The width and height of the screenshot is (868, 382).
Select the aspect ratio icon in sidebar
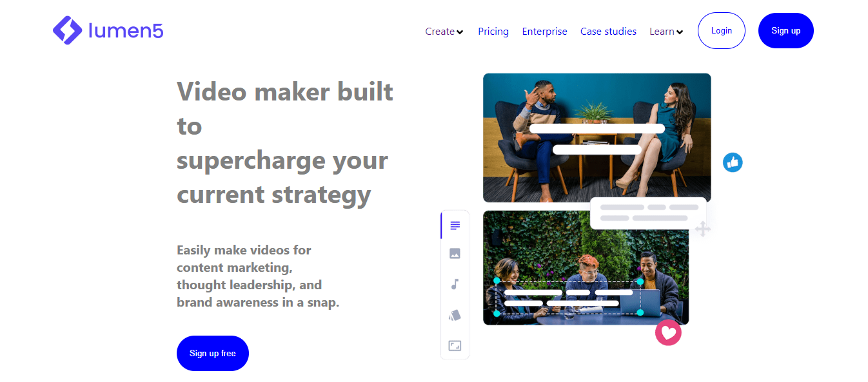point(455,346)
